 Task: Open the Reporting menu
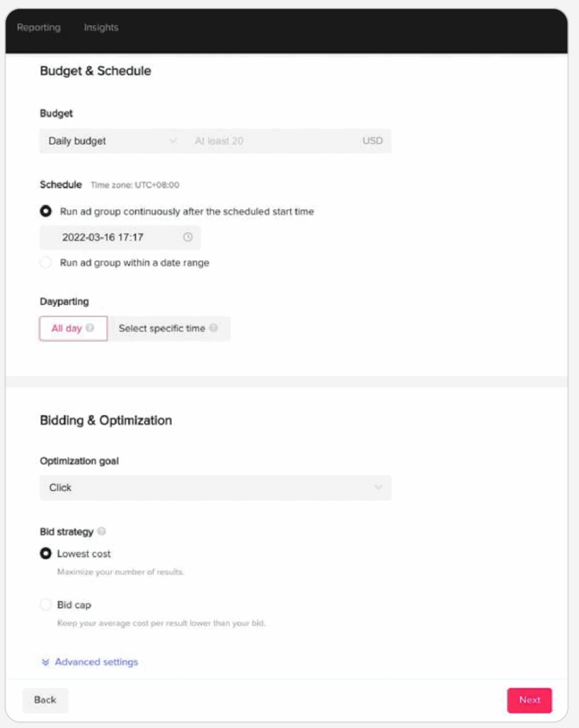pos(38,28)
